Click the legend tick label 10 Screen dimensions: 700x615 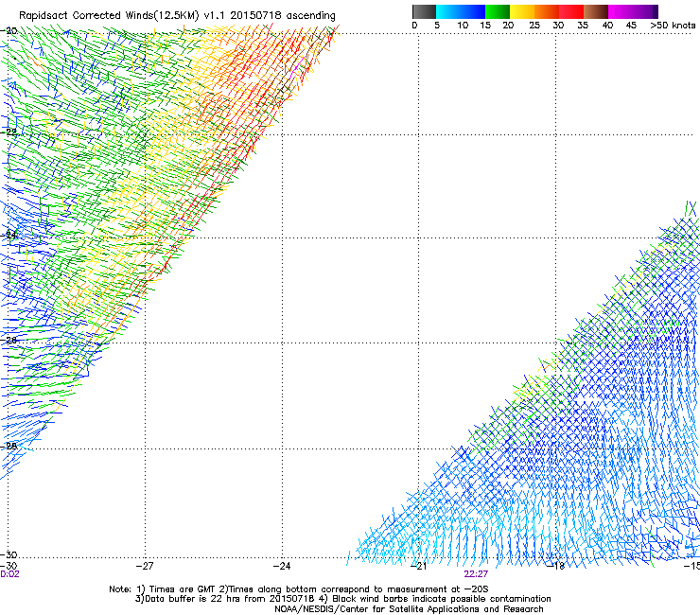(463, 26)
